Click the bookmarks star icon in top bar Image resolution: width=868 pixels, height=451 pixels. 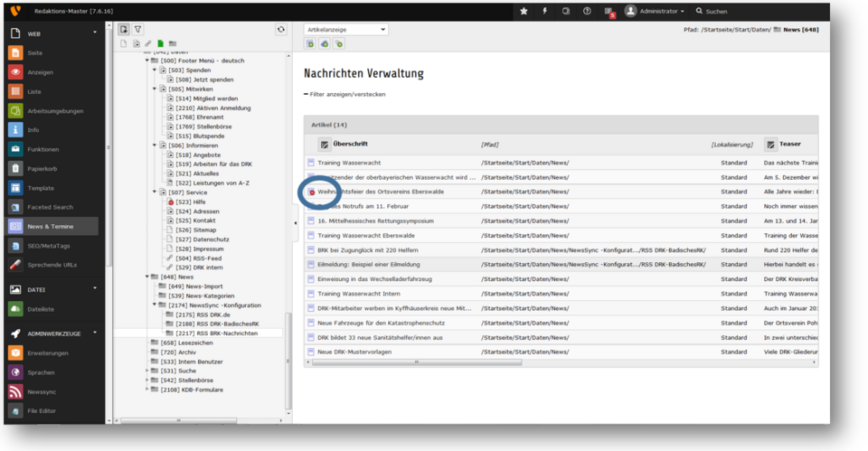pos(524,11)
